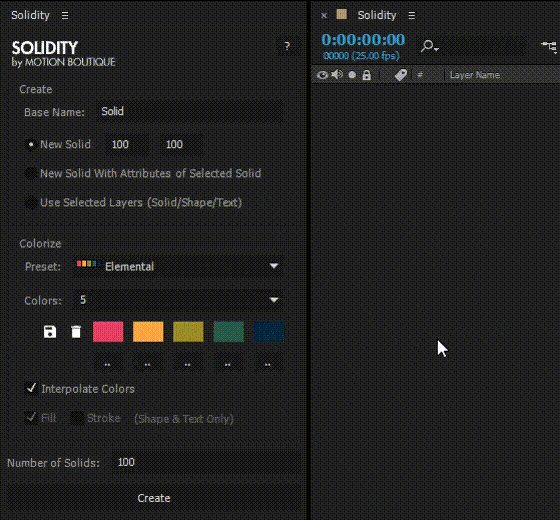This screenshot has height=520, width=560.
Task: Open the Elemental preset dropdown
Action: coord(178,266)
